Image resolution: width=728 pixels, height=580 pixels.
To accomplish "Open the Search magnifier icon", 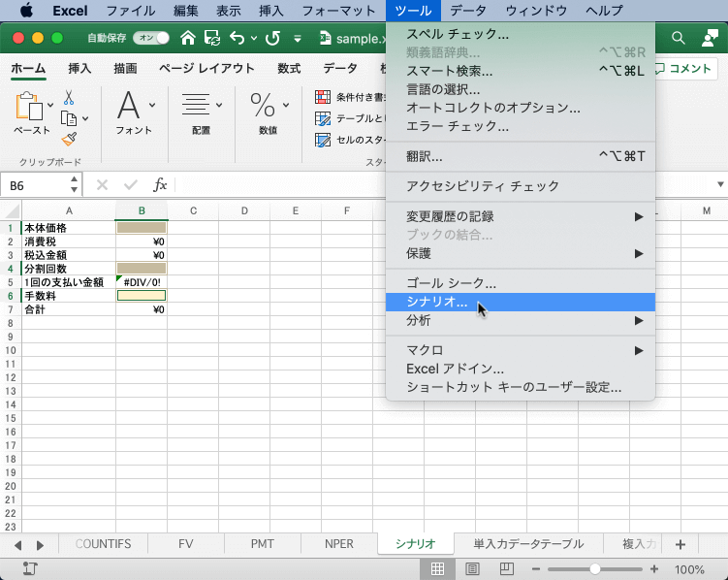I will pos(679,38).
